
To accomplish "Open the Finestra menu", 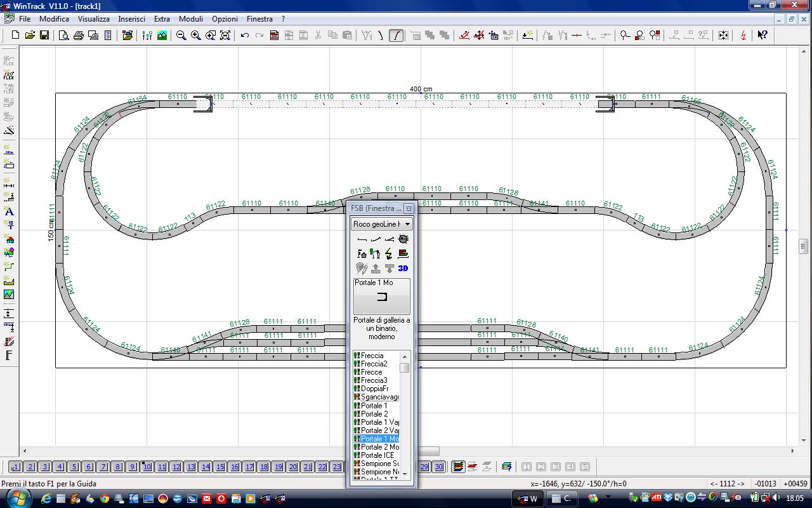I will [259, 19].
